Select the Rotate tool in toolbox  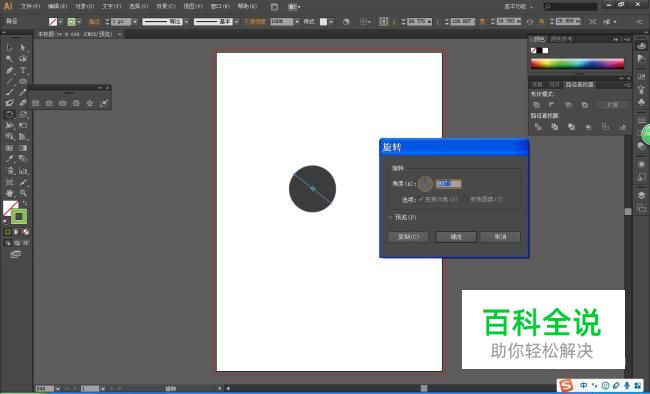point(9,114)
